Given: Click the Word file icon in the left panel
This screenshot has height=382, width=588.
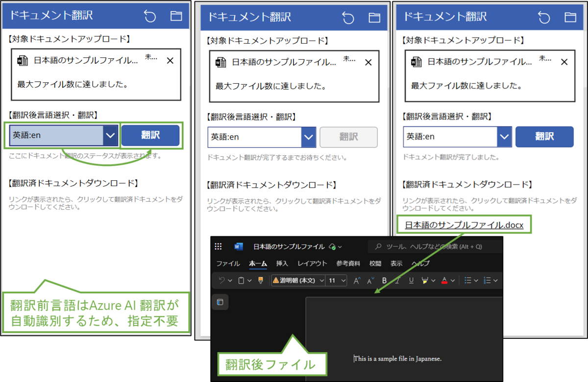Looking at the screenshot, I should tap(23, 61).
